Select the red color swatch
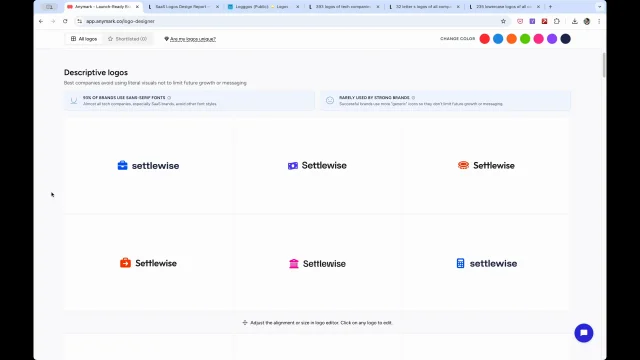Viewport: 640px width, 360px height. (484, 39)
